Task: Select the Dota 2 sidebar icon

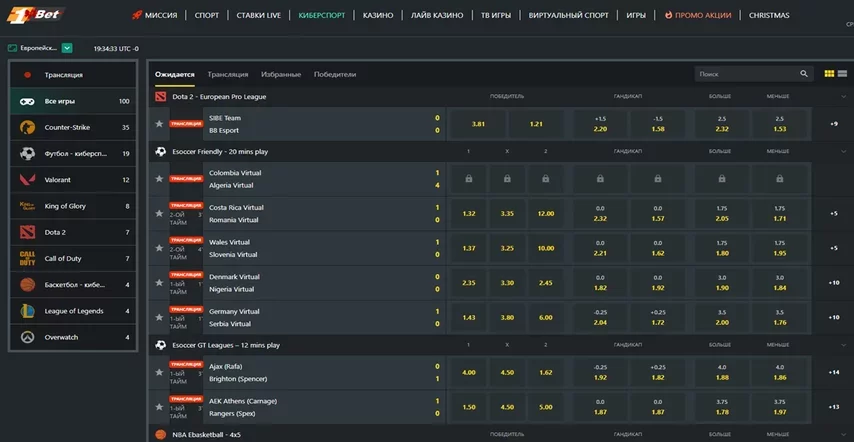Action: tap(27, 232)
